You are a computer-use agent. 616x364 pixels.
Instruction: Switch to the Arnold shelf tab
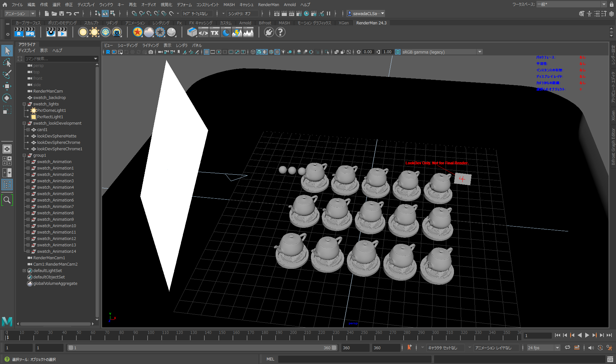coord(245,23)
